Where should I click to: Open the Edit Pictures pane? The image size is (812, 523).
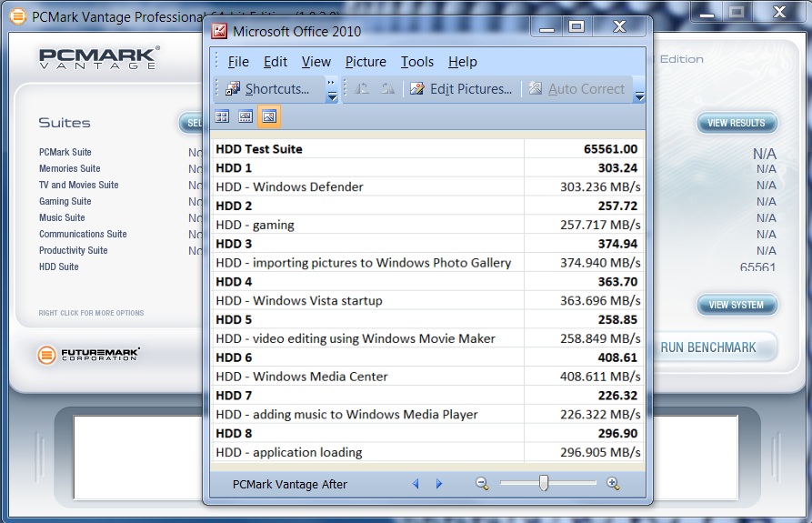click(461, 89)
